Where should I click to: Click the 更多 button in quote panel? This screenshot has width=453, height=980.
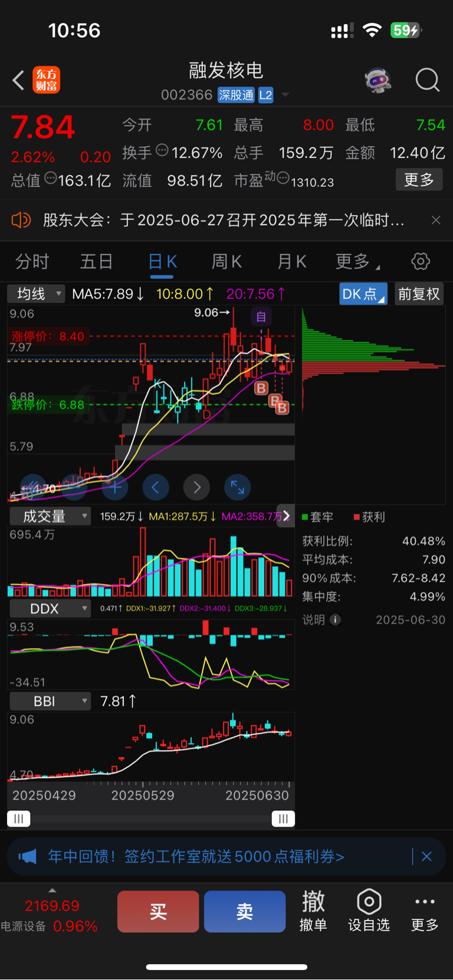coord(419,180)
